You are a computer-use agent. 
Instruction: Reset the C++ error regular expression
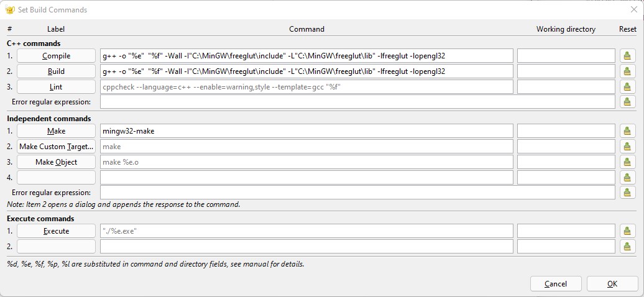tap(627, 102)
